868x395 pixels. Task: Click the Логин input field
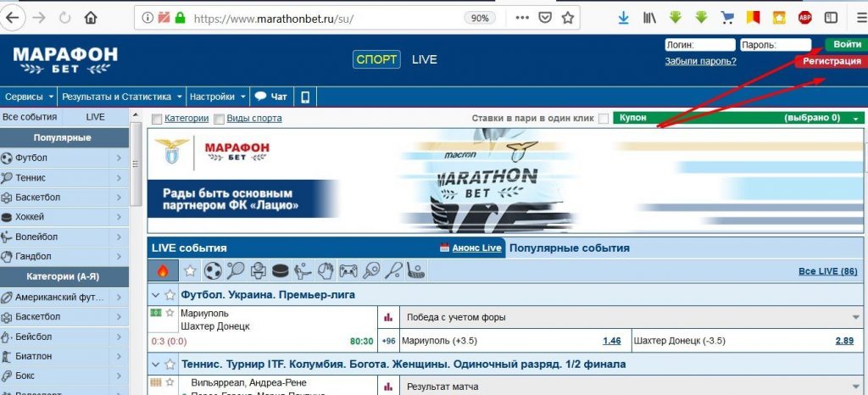click(x=699, y=45)
